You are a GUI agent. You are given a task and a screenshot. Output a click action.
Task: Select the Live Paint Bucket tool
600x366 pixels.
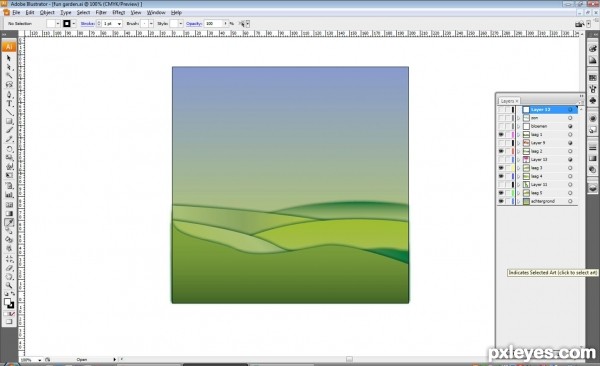(x=9, y=240)
